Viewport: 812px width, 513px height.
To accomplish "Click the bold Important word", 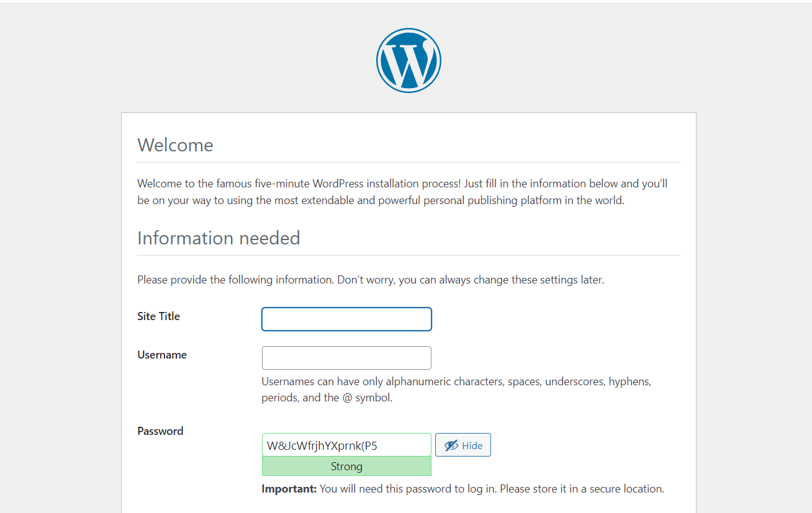I will click(x=289, y=489).
